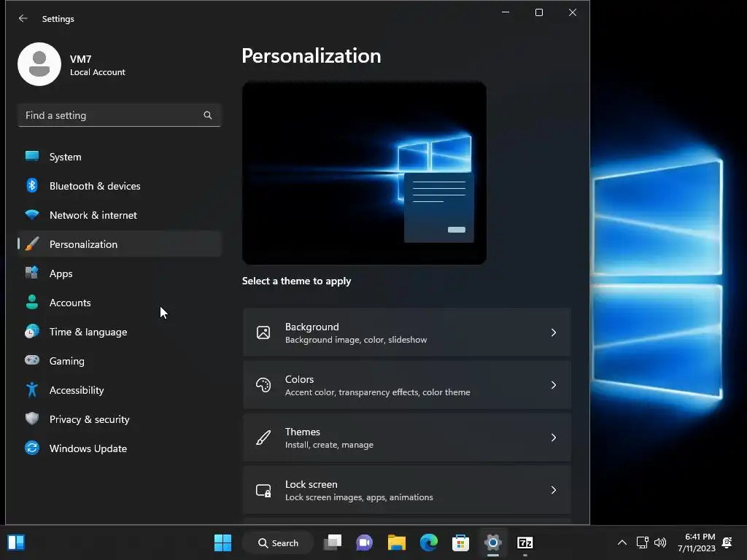Select Apps in the sidebar
This screenshot has width=747, height=560.
tap(120, 273)
